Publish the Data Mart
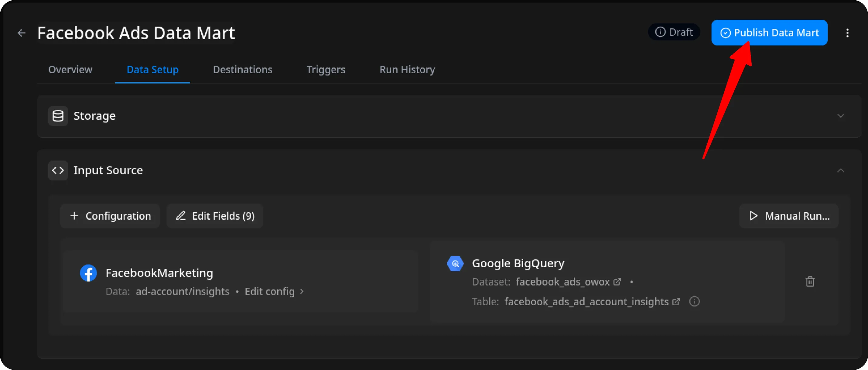The width and height of the screenshot is (868, 370). pos(769,32)
